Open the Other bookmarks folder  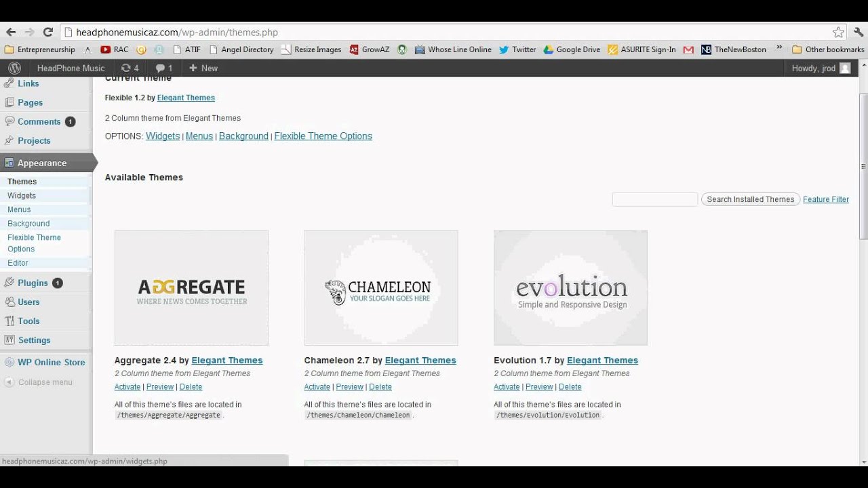[x=828, y=49]
